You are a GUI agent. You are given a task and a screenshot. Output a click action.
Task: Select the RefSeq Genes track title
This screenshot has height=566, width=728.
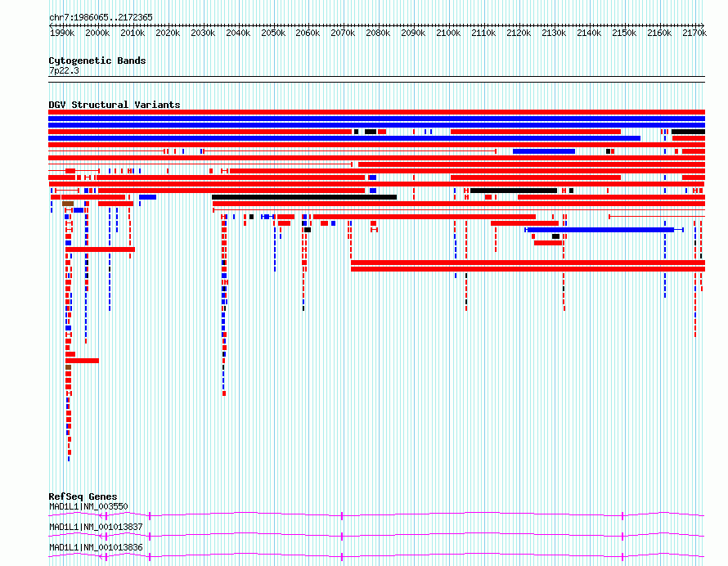tap(83, 496)
